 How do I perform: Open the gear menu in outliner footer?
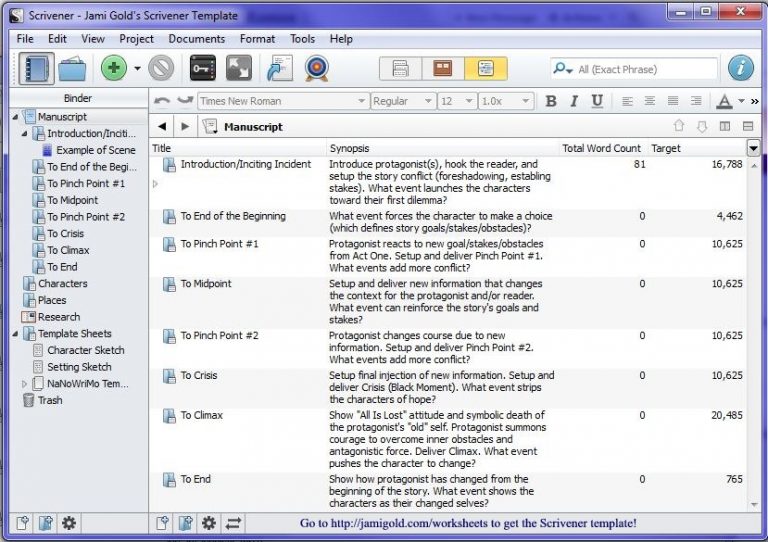pyautogui.click(x=209, y=523)
